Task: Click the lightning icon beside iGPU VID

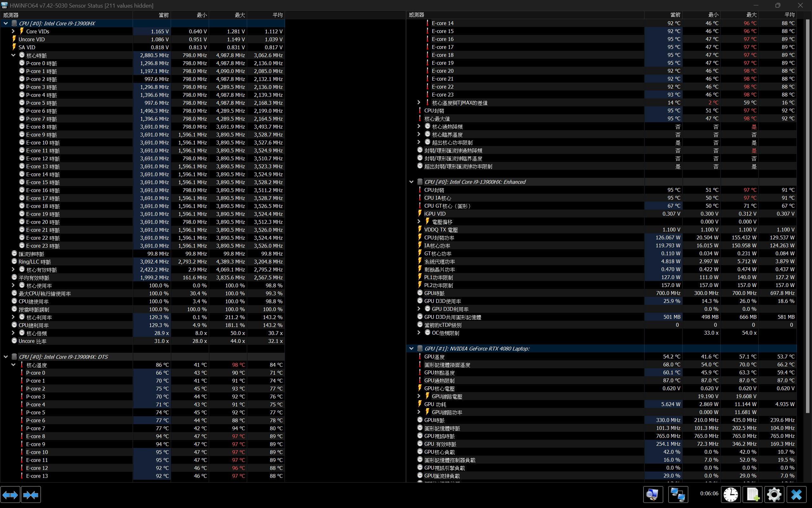Action: point(420,214)
